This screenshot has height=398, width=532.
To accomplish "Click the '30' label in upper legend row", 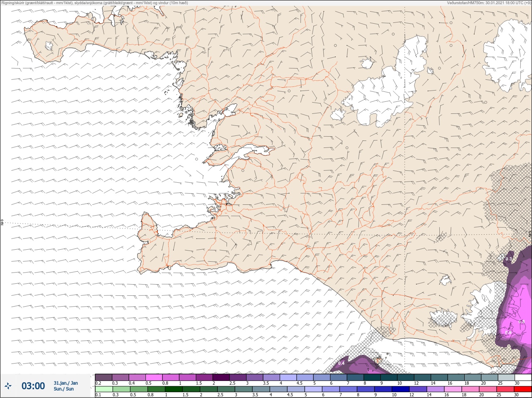I will [517, 383].
